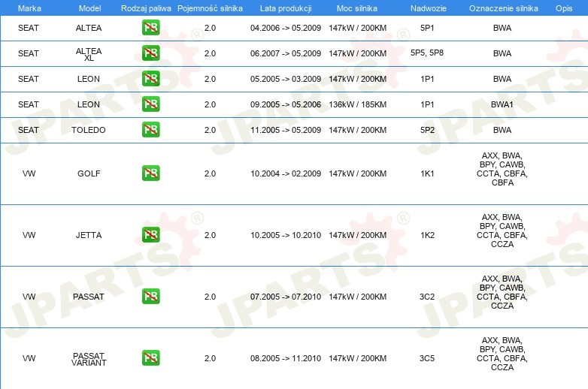Select the JETTA model cell
588x389 pixels.
pyautogui.click(x=89, y=235)
